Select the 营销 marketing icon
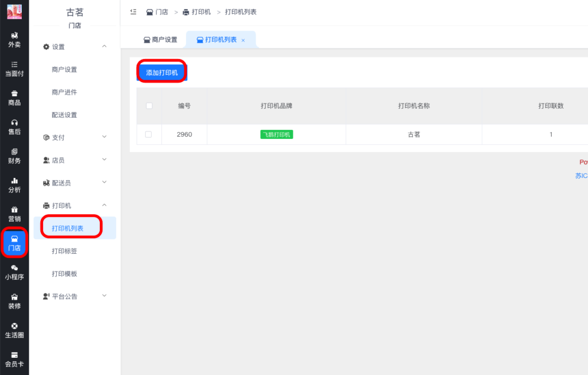Image resolution: width=588 pixels, height=375 pixels. coord(14,214)
